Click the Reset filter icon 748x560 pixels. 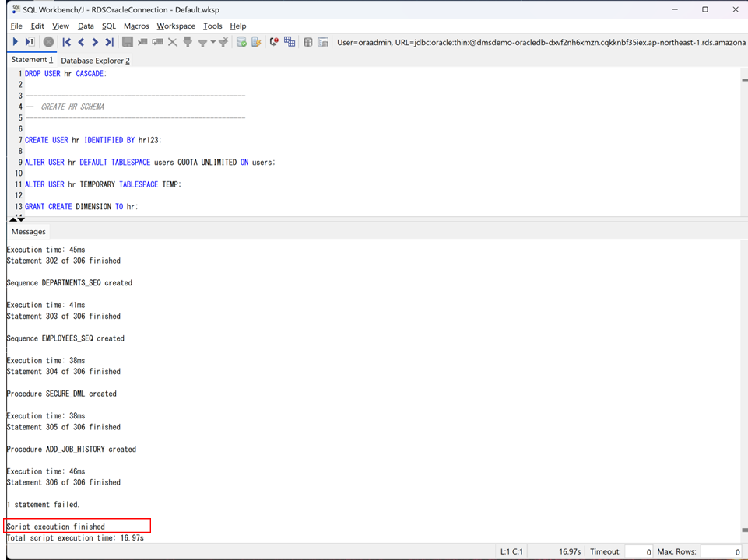(223, 42)
